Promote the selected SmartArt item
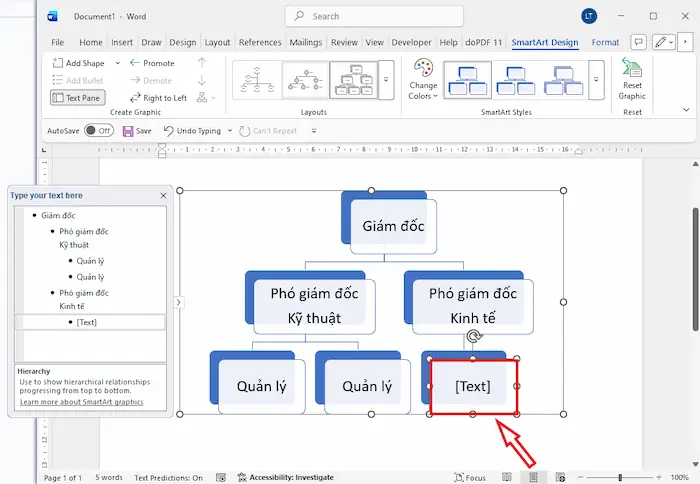The width and height of the screenshot is (700, 484). click(152, 63)
